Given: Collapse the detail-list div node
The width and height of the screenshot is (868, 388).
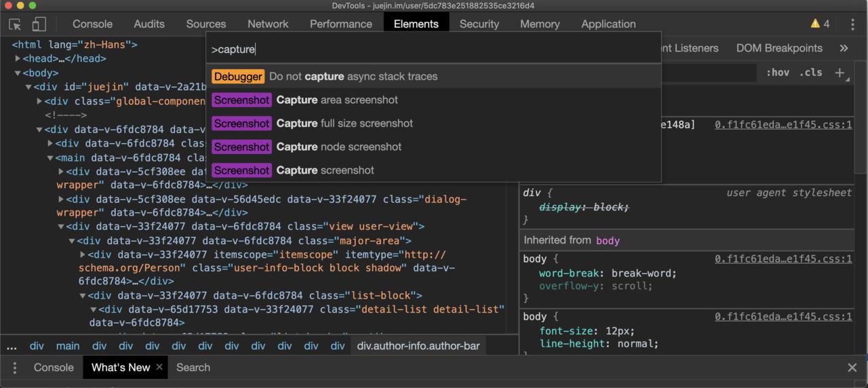Looking at the screenshot, I should click(x=94, y=309).
